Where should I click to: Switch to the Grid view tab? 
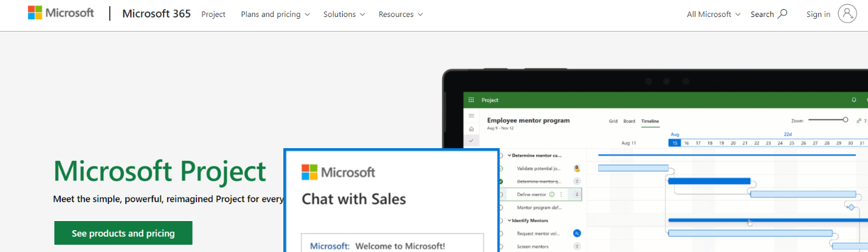[613, 121]
